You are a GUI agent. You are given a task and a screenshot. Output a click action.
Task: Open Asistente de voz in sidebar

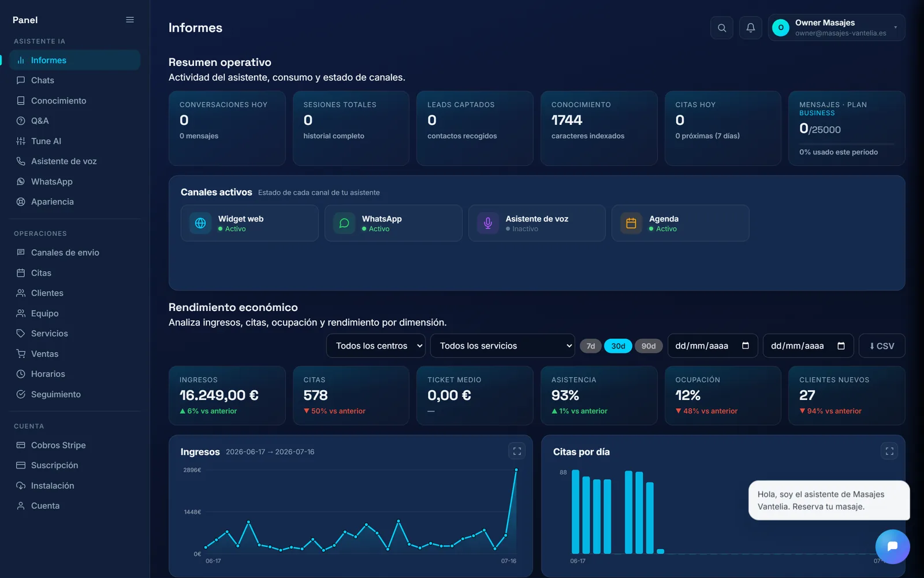tap(74, 161)
